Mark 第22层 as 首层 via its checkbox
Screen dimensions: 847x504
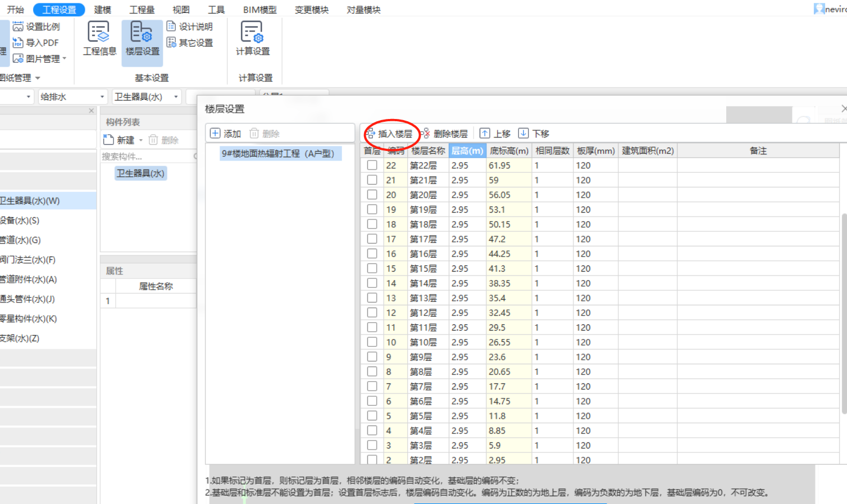point(372,165)
